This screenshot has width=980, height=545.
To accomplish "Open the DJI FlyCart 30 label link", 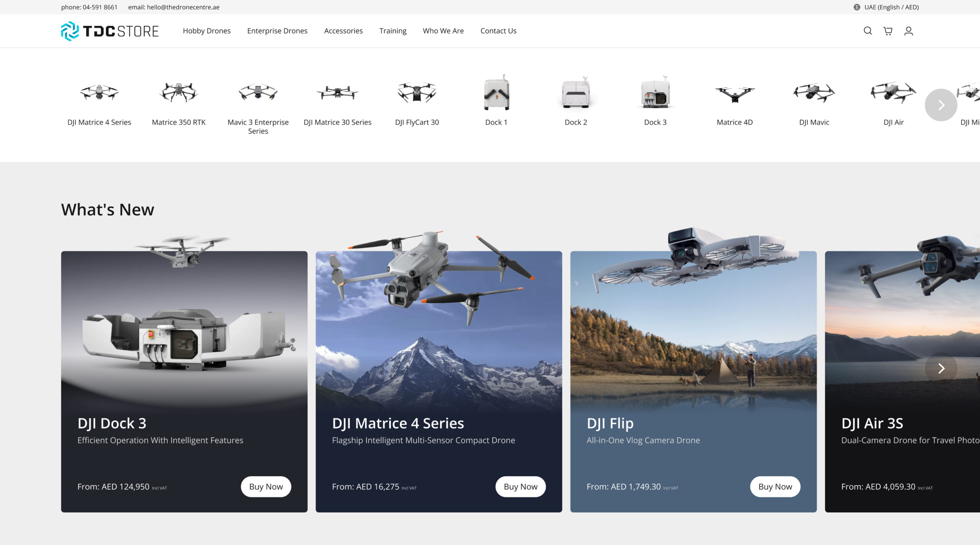I will point(417,122).
